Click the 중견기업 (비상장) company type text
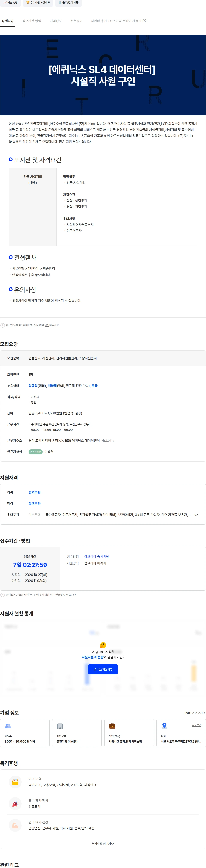Screen dimensions: 206x868 point(67,742)
